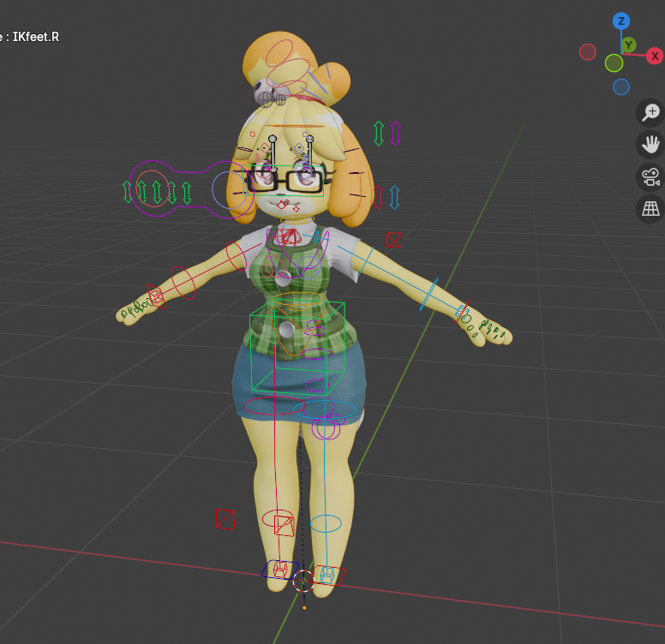
Task: Select red circle inside purple face panel
Action: coord(153,188)
